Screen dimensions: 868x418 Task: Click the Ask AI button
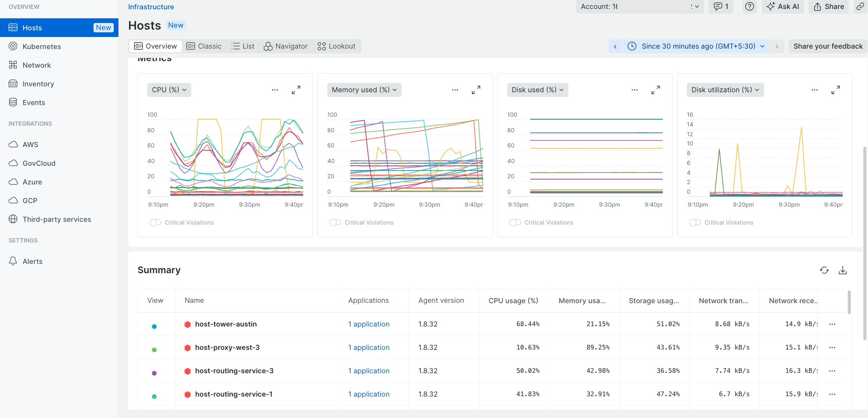point(783,7)
